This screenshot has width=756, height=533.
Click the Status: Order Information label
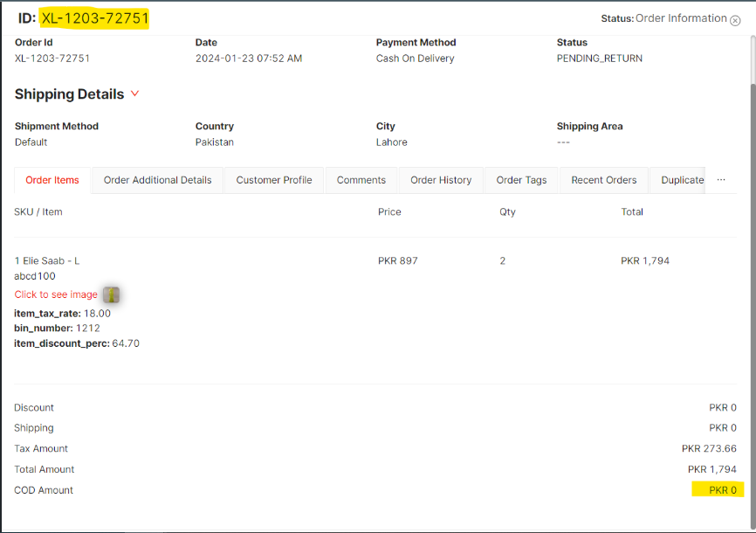coord(663,18)
